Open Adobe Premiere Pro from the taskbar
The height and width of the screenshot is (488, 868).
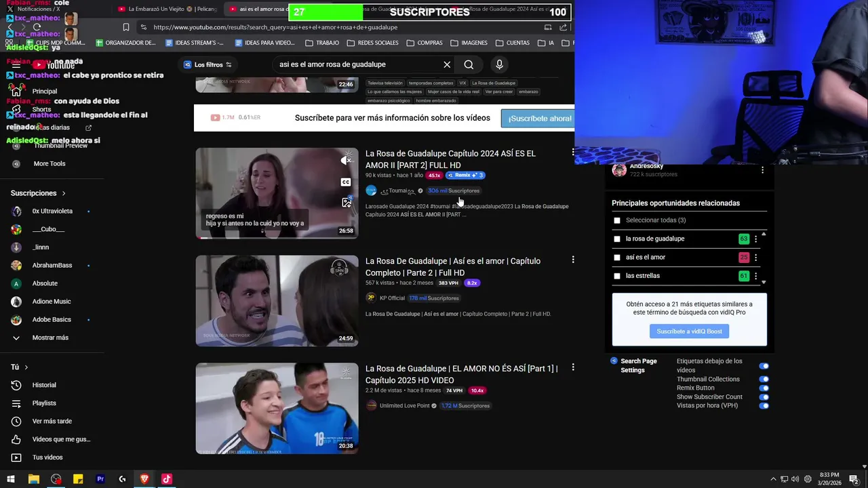point(100,479)
